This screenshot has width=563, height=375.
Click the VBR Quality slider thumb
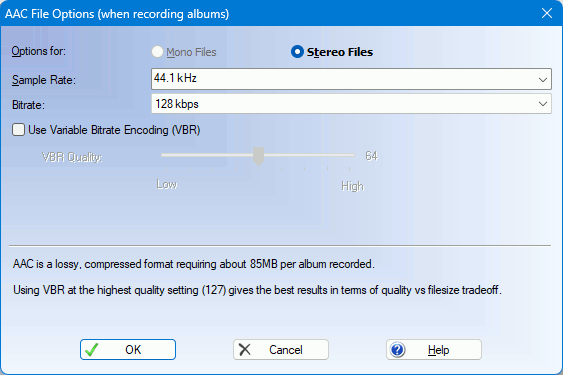click(258, 156)
